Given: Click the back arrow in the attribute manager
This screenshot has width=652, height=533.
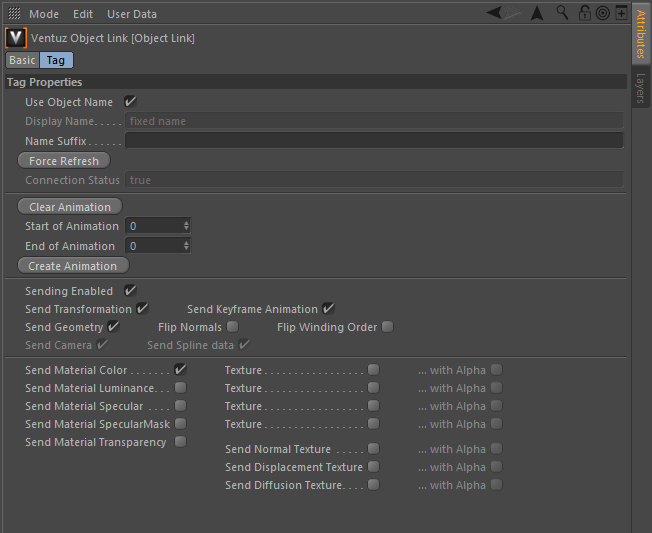Looking at the screenshot, I should [499, 13].
